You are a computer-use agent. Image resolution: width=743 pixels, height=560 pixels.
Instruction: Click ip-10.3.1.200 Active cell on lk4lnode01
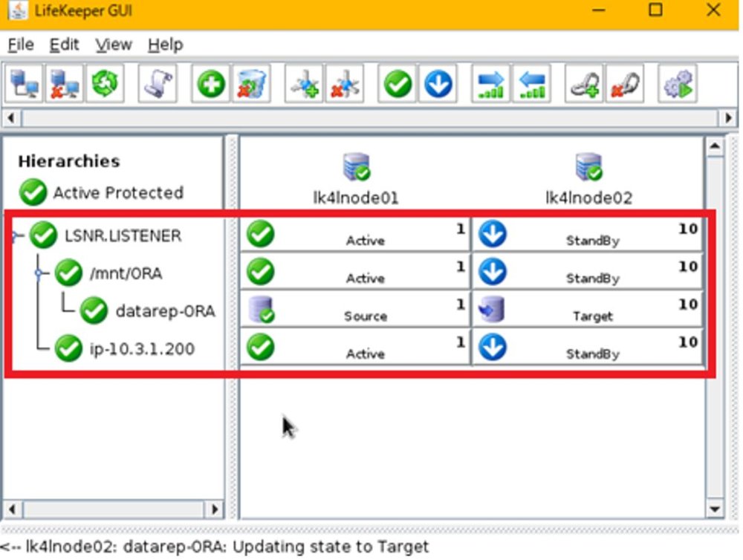355,348
